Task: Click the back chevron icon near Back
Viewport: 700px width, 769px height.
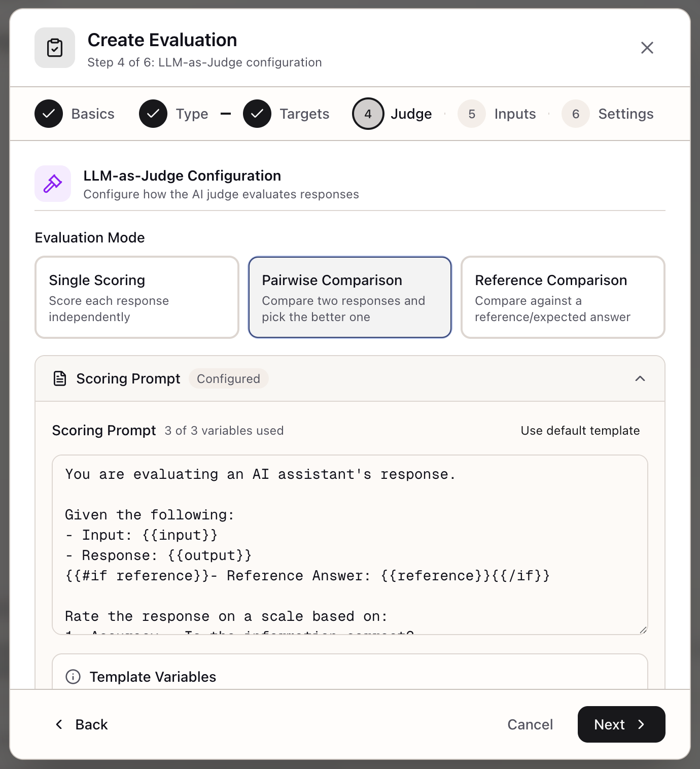Action: (x=59, y=724)
